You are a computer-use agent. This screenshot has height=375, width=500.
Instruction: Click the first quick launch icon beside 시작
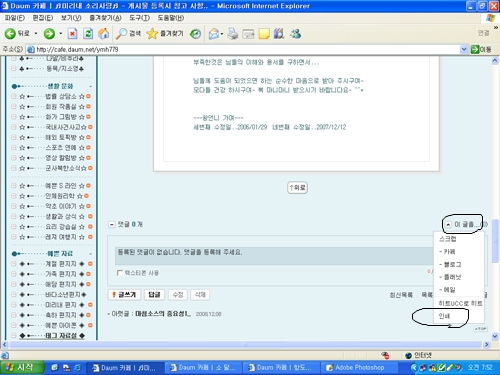click(x=54, y=367)
